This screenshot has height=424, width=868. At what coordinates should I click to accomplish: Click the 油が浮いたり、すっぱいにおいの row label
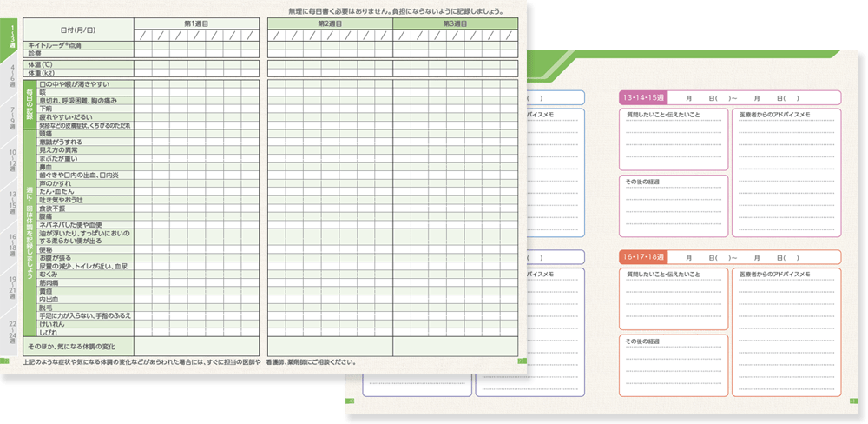pos(85,237)
